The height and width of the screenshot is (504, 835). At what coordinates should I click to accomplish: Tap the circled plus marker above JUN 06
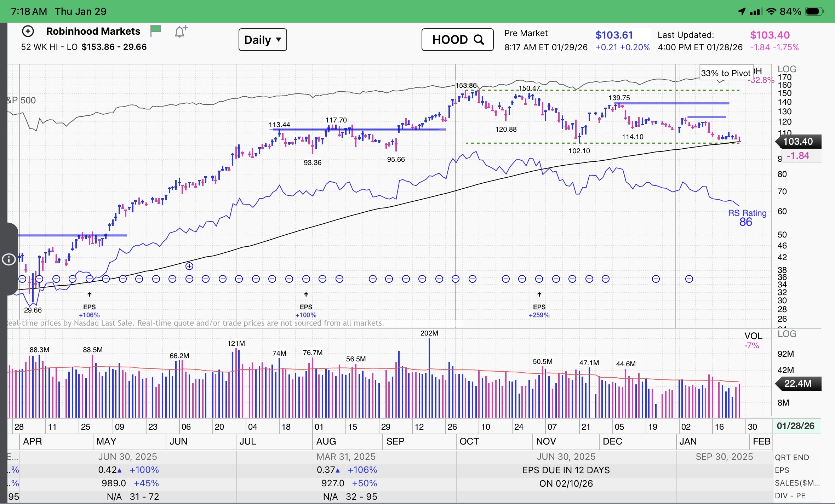pos(189,266)
